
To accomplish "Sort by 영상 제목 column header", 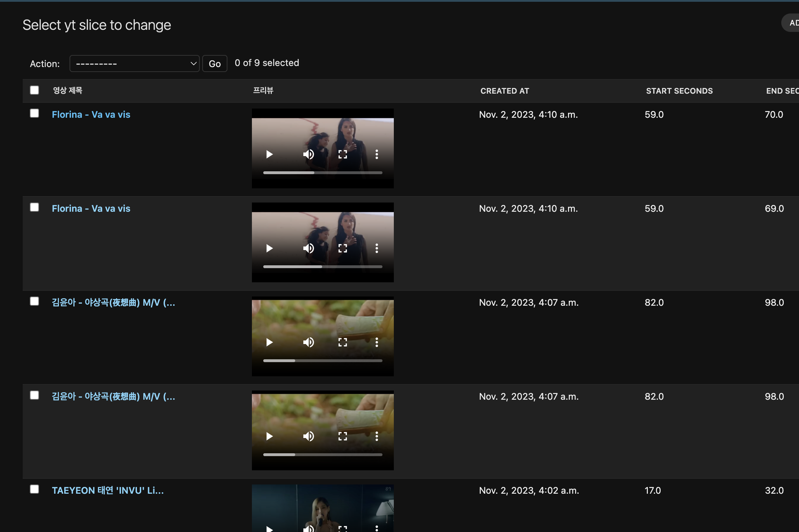I will click(67, 91).
